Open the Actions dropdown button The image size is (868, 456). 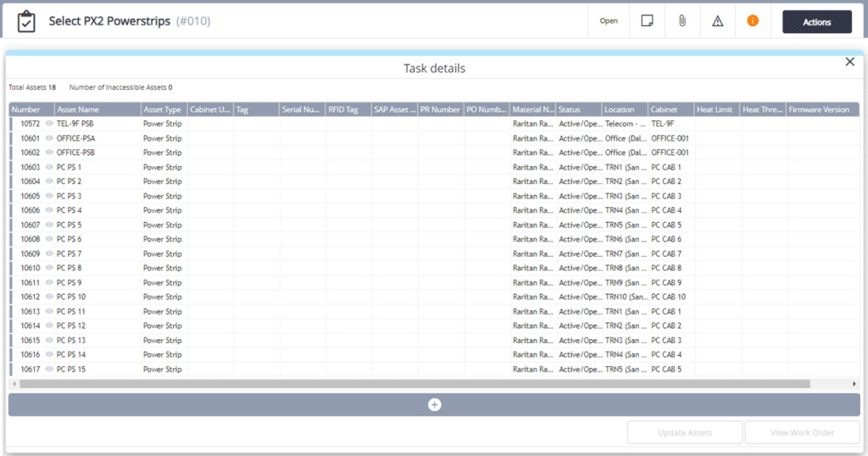pos(816,22)
